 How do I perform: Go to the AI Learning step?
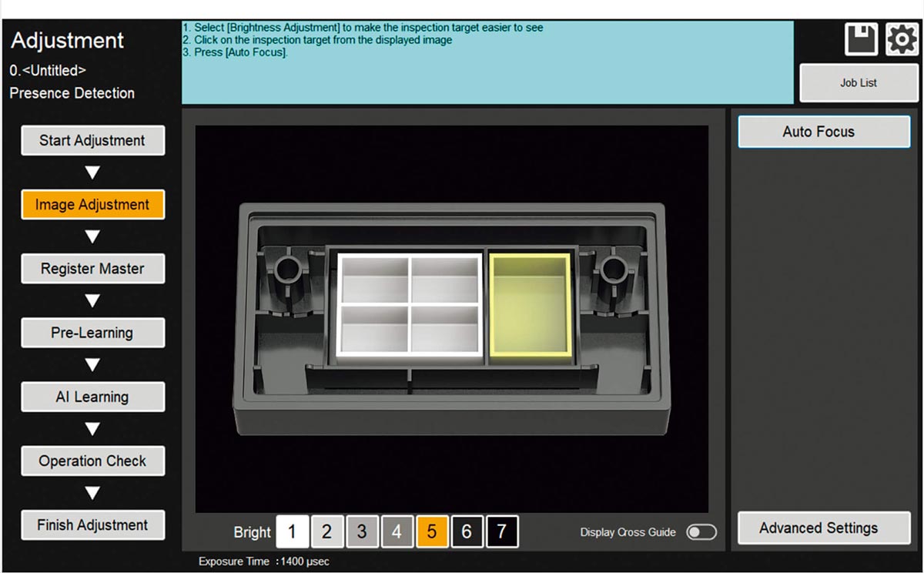click(92, 397)
